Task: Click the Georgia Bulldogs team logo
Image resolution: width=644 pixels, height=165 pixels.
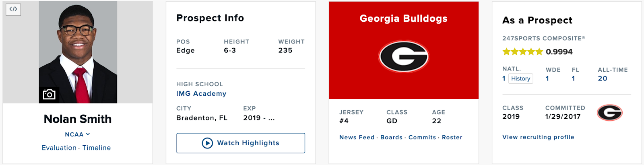Action: tap(404, 57)
